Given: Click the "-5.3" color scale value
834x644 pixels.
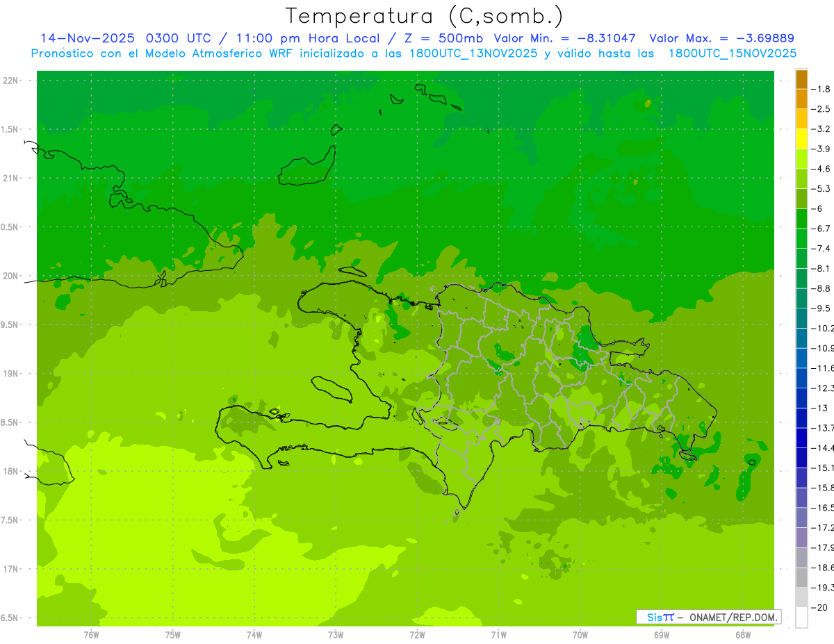Looking at the screenshot, I should (x=821, y=189).
